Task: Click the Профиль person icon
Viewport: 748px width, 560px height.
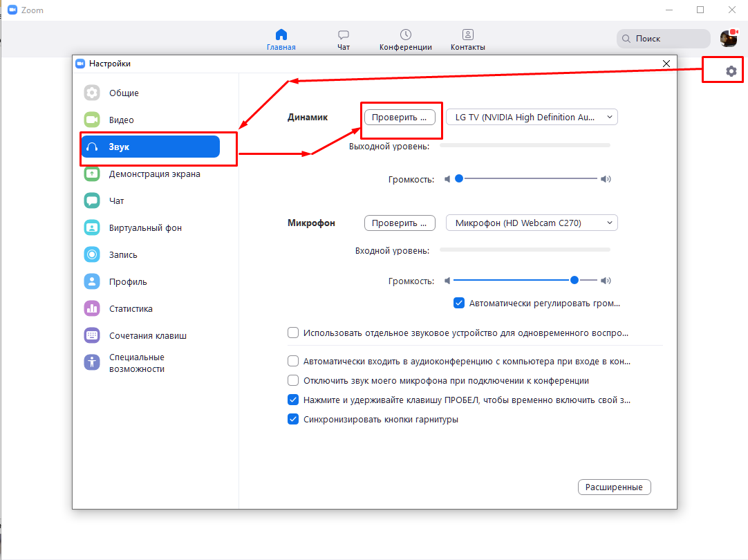Action: (x=92, y=281)
